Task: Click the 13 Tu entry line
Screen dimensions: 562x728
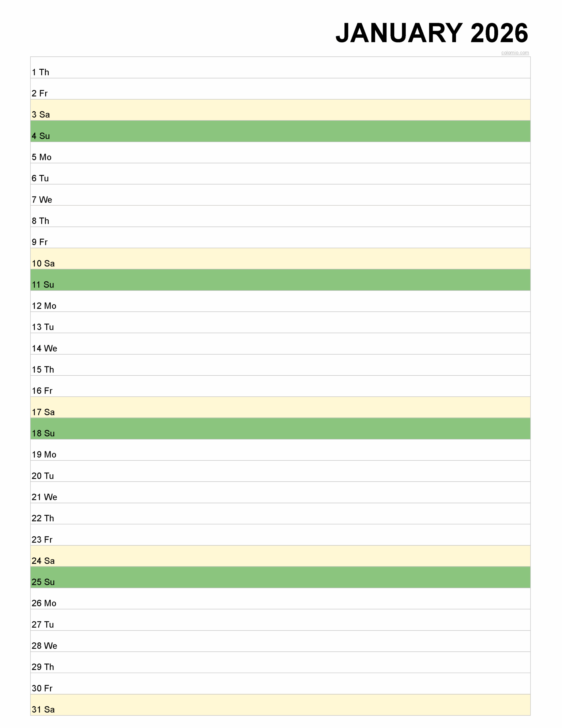Action: (x=280, y=323)
